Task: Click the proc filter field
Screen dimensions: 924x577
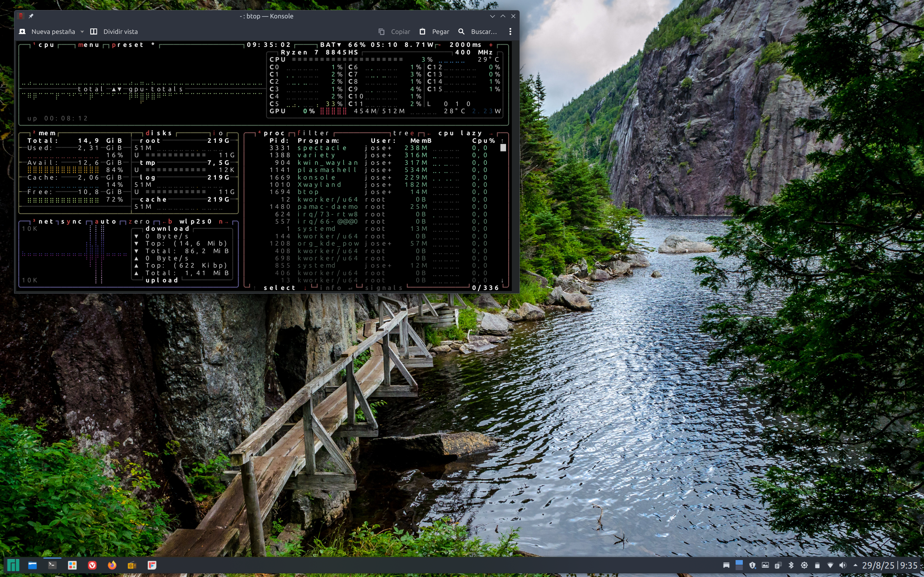Action: tap(313, 133)
